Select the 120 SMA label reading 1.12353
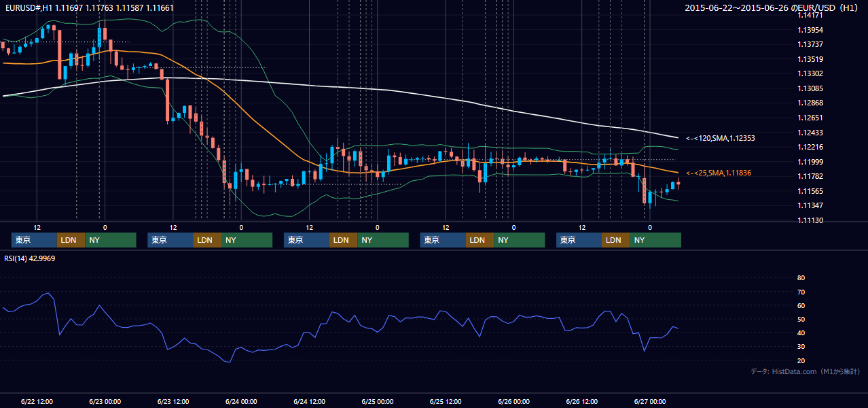This screenshot has height=408, width=868. [721, 138]
